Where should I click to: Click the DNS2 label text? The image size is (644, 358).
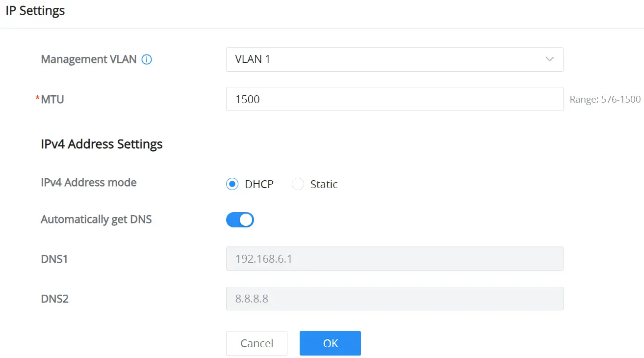(x=55, y=299)
